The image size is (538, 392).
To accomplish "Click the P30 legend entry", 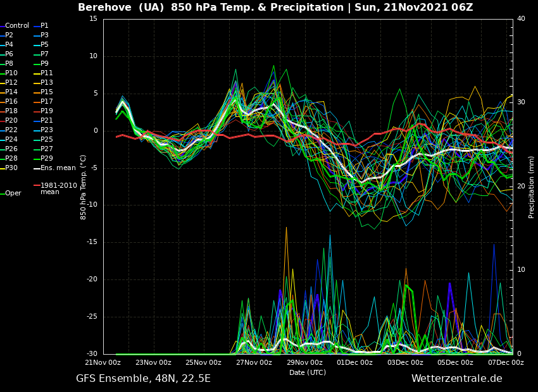I will point(11,168).
